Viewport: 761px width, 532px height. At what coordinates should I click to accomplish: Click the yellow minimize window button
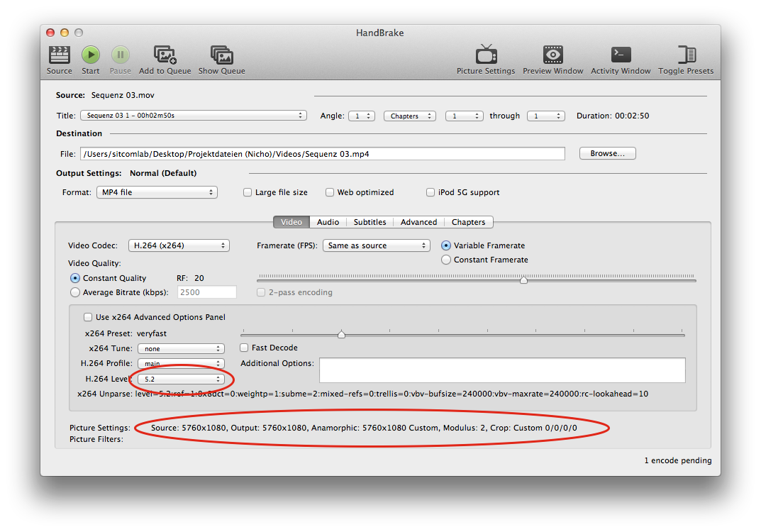[x=65, y=33]
